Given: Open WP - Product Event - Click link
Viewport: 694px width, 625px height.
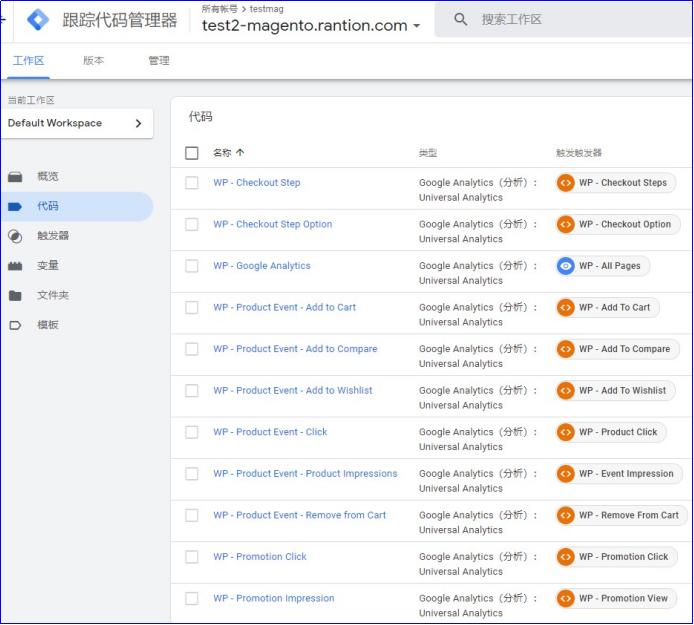Looking at the screenshot, I should 270,432.
